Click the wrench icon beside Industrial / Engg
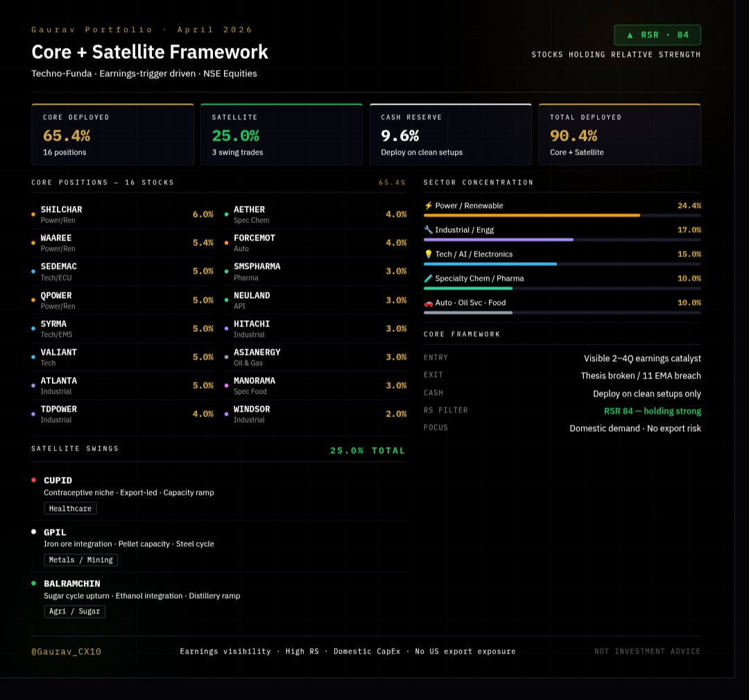Image resolution: width=749 pixels, height=700 pixels. 428,229
